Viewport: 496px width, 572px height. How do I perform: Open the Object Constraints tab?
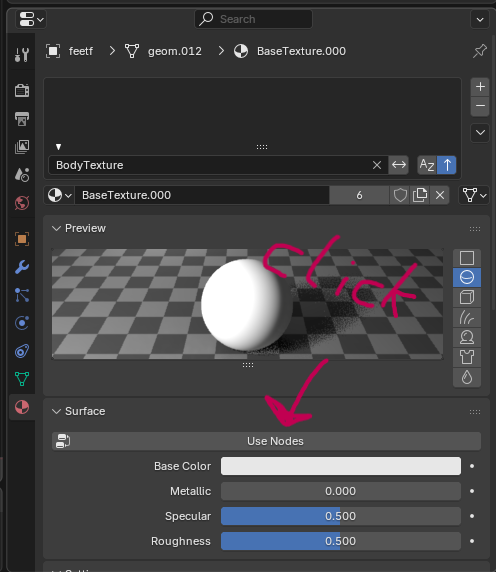coord(22,351)
